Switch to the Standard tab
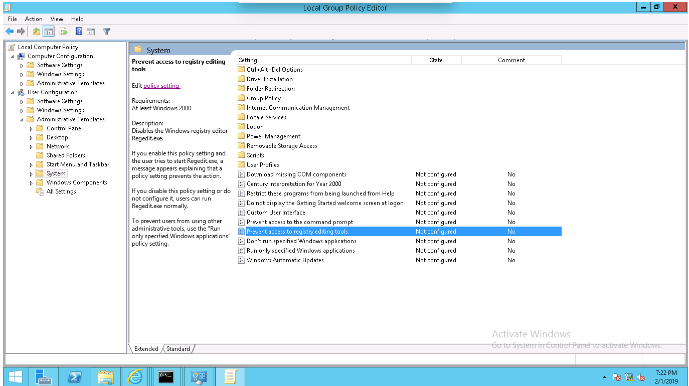This screenshot has width=689, height=386. pos(178,349)
